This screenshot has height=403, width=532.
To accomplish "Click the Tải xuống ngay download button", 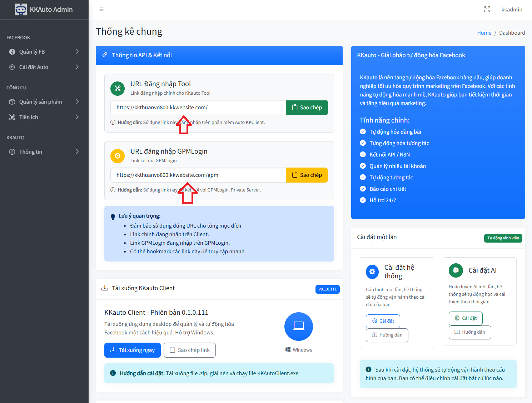I will click(x=133, y=350).
